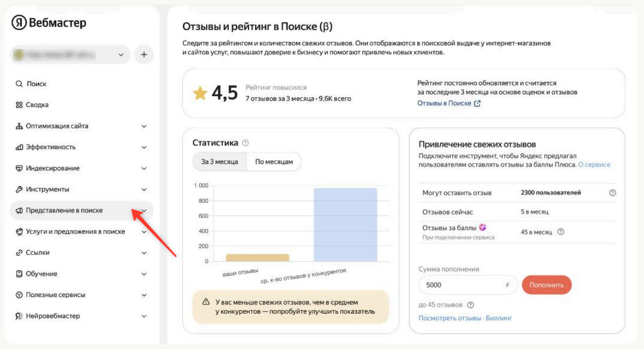Click the Yandex Webmaster logo

[49, 23]
